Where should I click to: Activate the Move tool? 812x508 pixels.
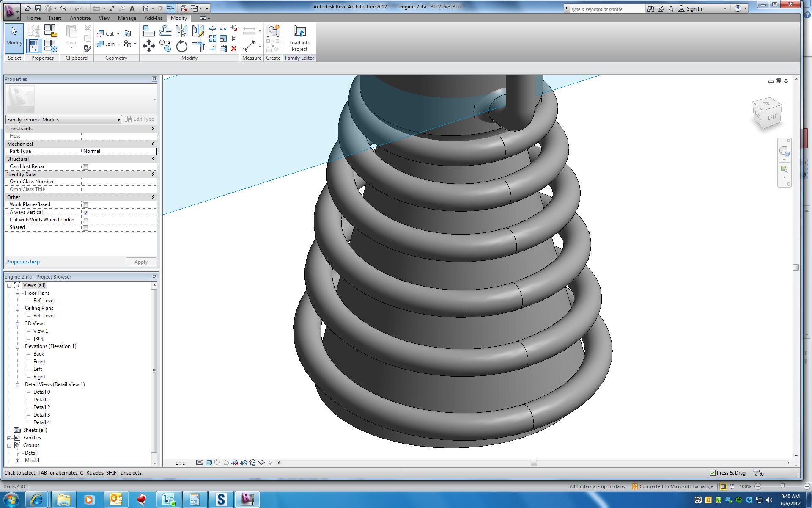(x=148, y=46)
